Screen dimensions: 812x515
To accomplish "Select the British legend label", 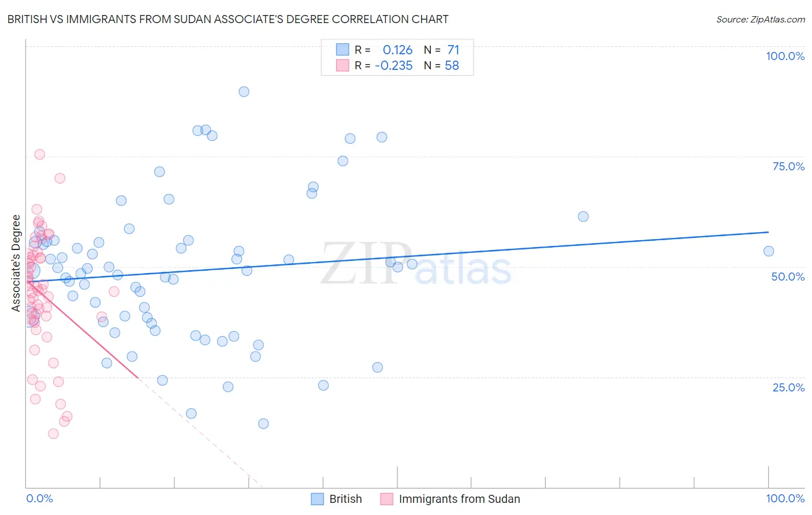I will point(345,499).
